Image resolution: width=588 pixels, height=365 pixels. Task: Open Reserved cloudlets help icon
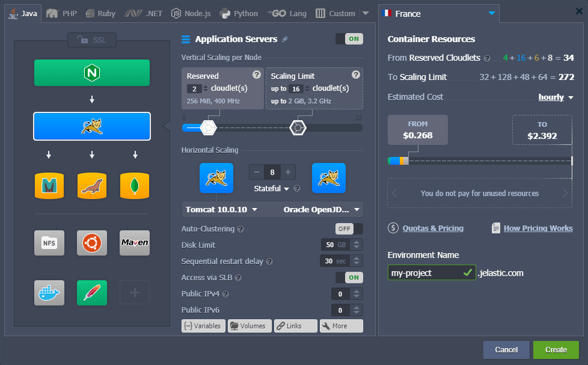pyautogui.click(x=257, y=75)
